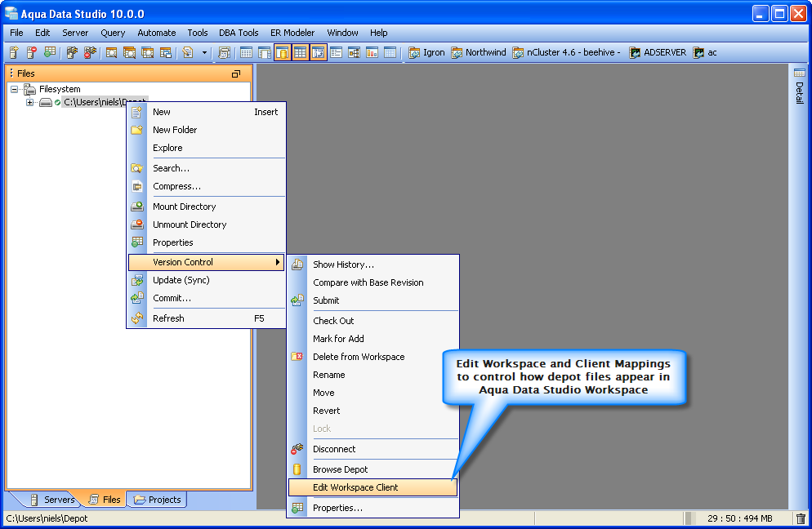Select Compress... in the context menu
The image size is (812, 529).
(207, 186)
